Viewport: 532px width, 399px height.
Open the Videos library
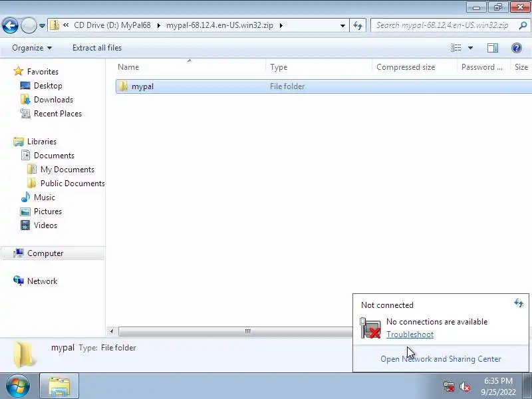45,225
